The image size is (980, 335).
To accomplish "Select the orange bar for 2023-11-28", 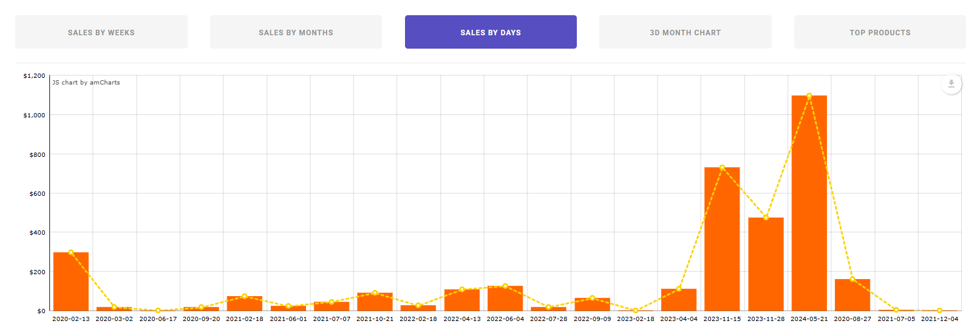I will click(x=766, y=264).
